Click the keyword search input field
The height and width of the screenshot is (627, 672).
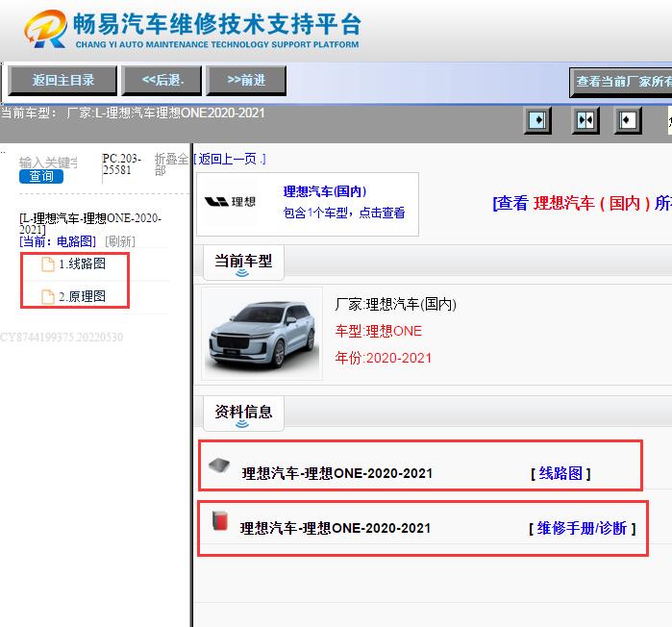(x=48, y=163)
